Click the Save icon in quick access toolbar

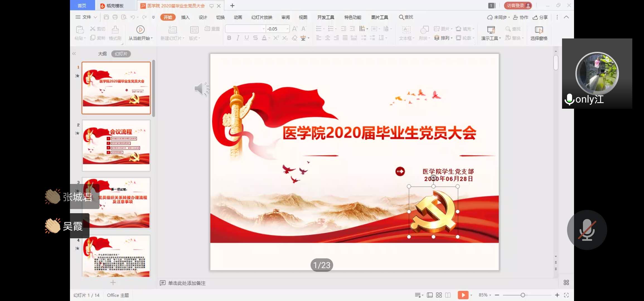pos(106,17)
